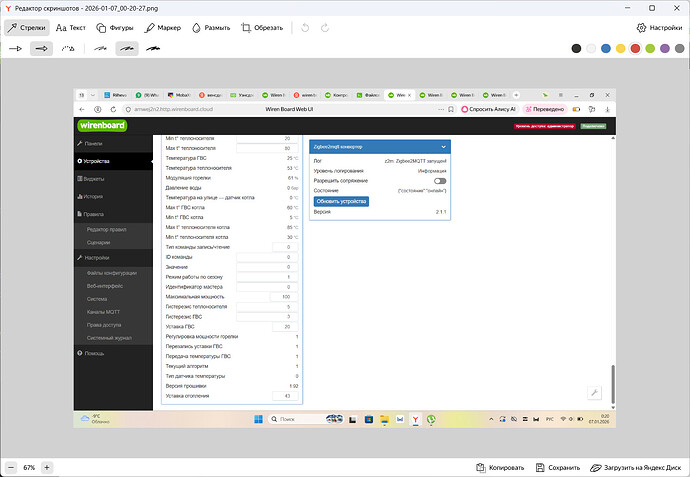Click the pictured browser reload icon
The image size is (690, 477).
(113, 109)
